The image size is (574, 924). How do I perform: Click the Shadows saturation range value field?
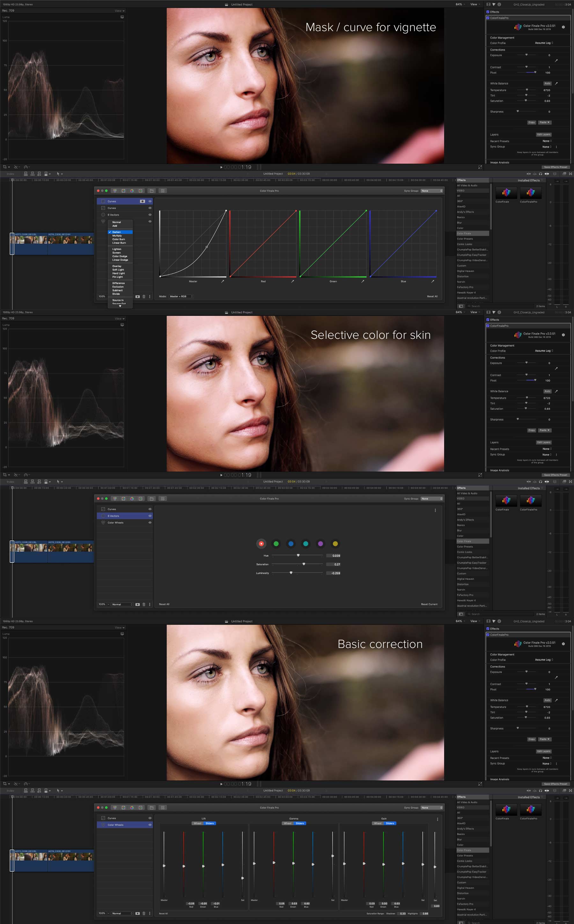tap(402, 913)
